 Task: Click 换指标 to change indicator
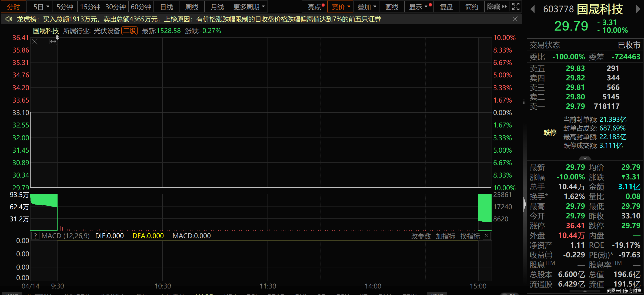click(470, 236)
